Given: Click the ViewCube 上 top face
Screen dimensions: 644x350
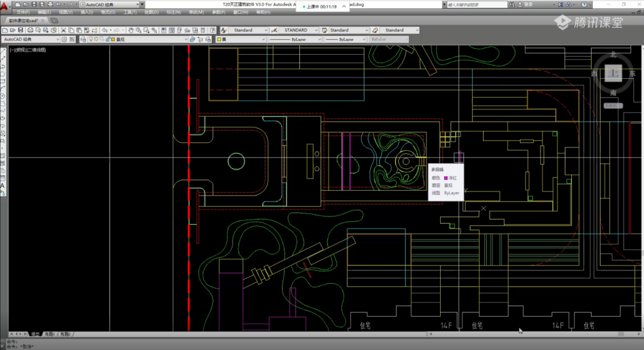Looking at the screenshot, I should click(613, 73).
